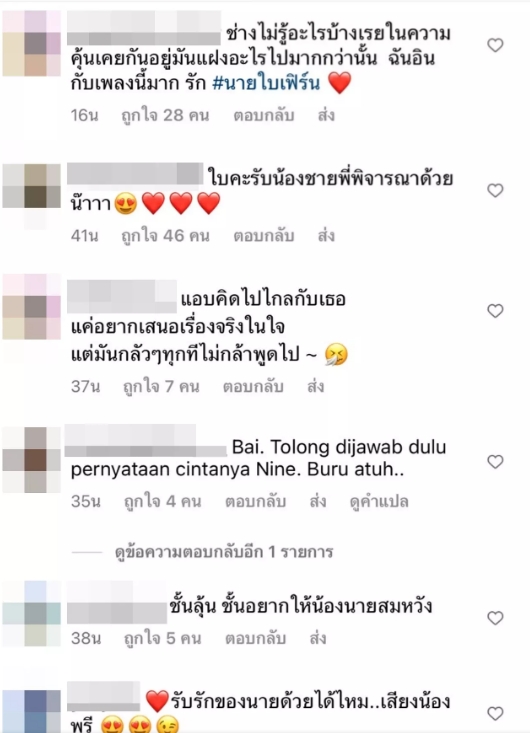The width and height of the screenshot is (530, 733).
Task: Like the ชั้นลุ้น comment with the heart
Action: [495, 618]
